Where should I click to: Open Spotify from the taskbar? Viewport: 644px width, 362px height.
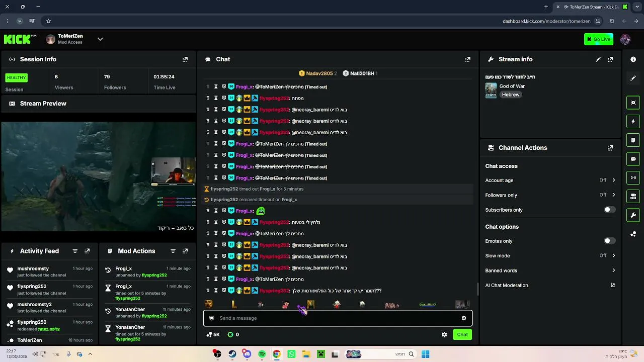(262, 354)
